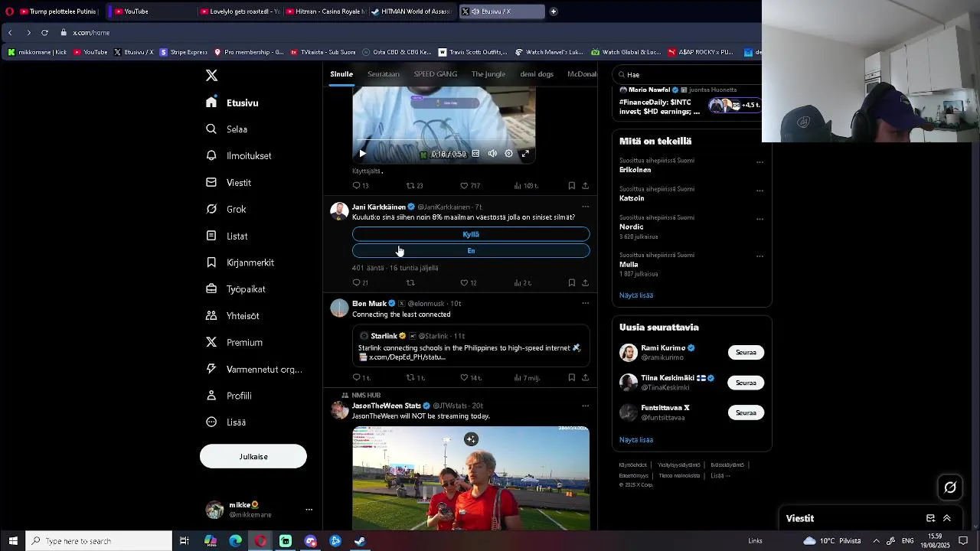The image size is (980, 551).
Task: Share Jani Kärkkäinen's poll post
Action: [x=585, y=282]
